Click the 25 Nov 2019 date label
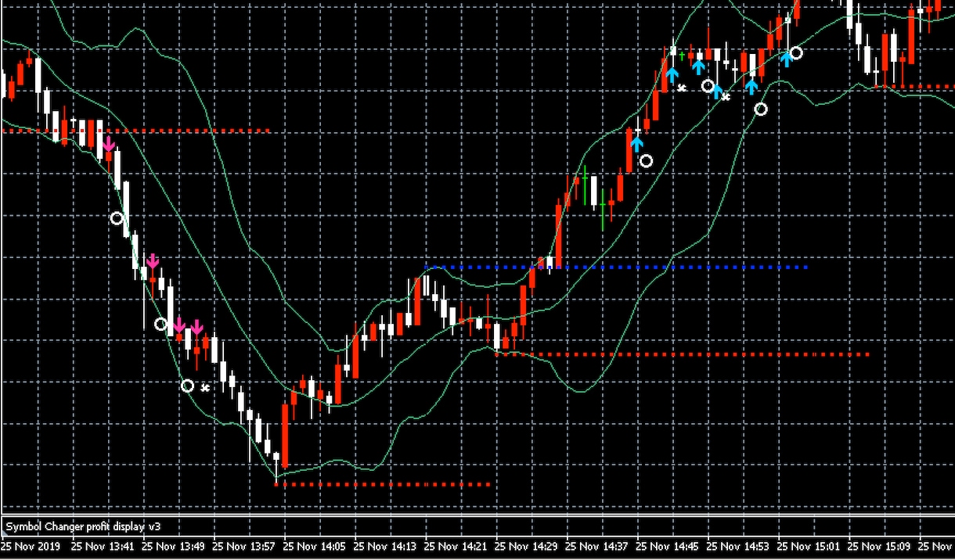This screenshot has height=560, width=955. tap(32, 546)
